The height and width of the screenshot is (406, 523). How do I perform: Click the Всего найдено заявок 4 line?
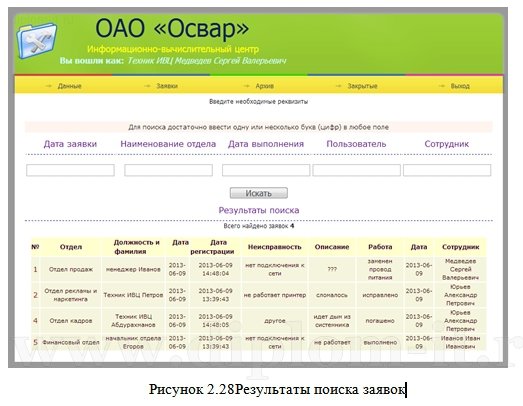(x=259, y=226)
